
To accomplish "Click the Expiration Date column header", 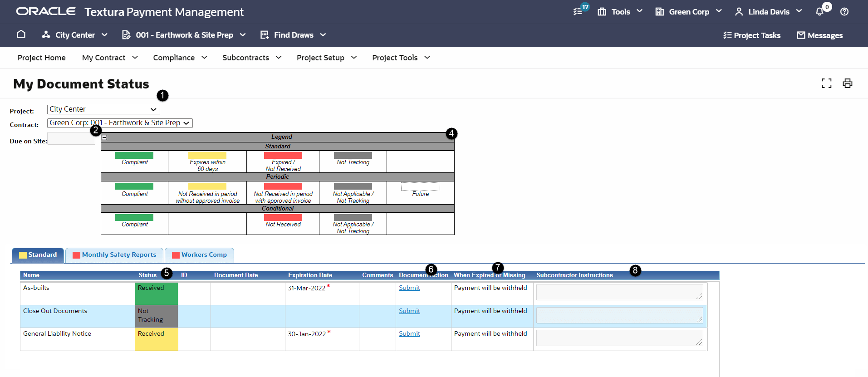I will pos(310,275).
